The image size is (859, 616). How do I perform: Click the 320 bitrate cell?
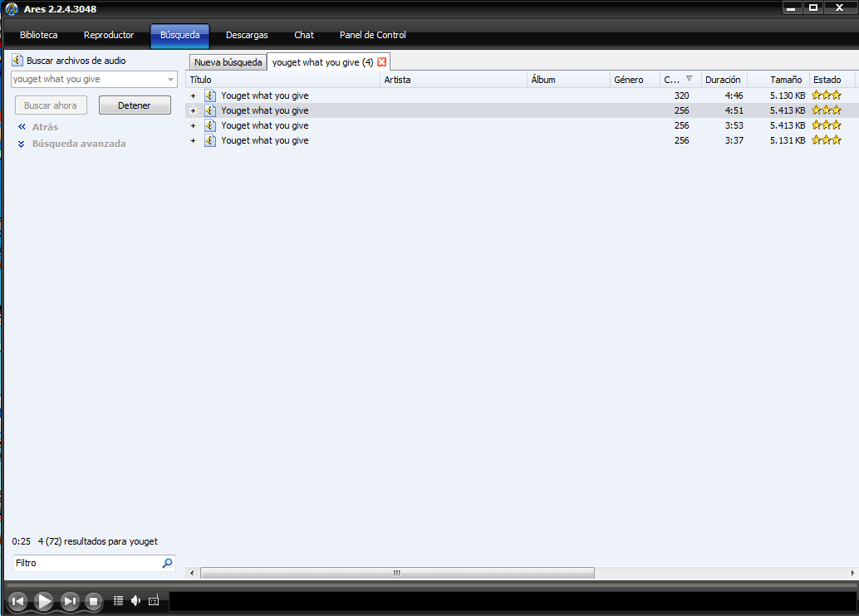tap(681, 95)
